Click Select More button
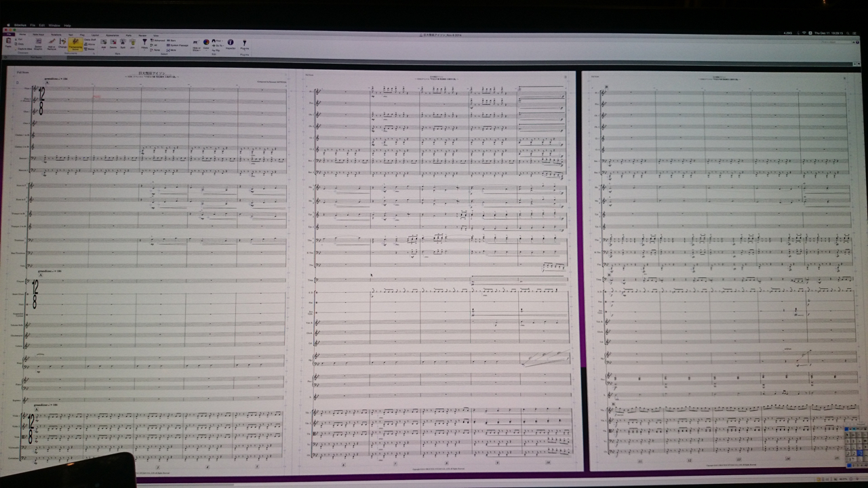Image resolution: width=868 pixels, height=488 pixels. click(171, 50)
